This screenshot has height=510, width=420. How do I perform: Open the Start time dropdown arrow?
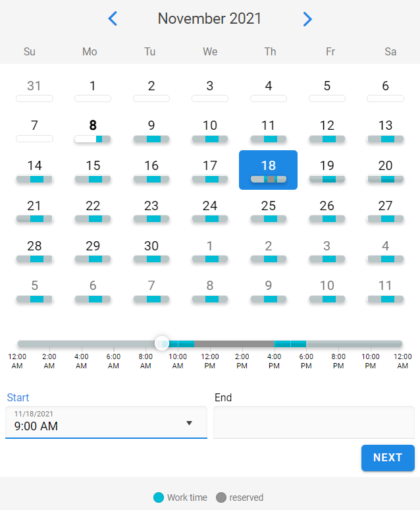(x=189, y=423)
